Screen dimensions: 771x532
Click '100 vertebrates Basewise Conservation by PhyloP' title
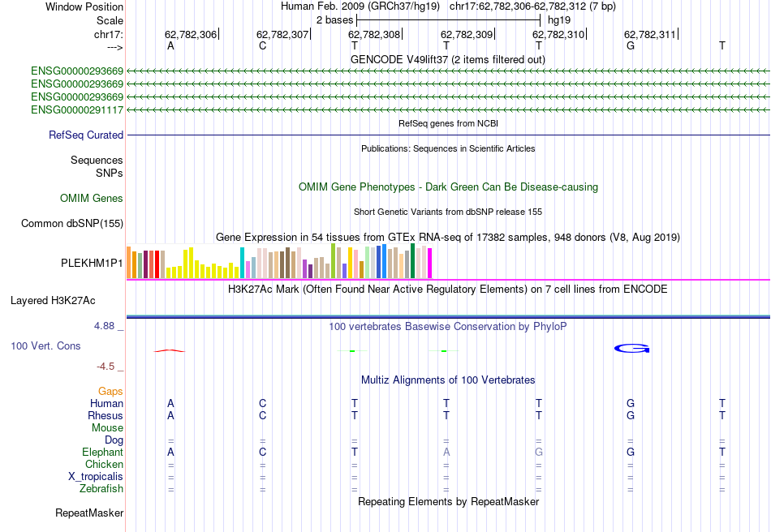[x=448, y=326]
